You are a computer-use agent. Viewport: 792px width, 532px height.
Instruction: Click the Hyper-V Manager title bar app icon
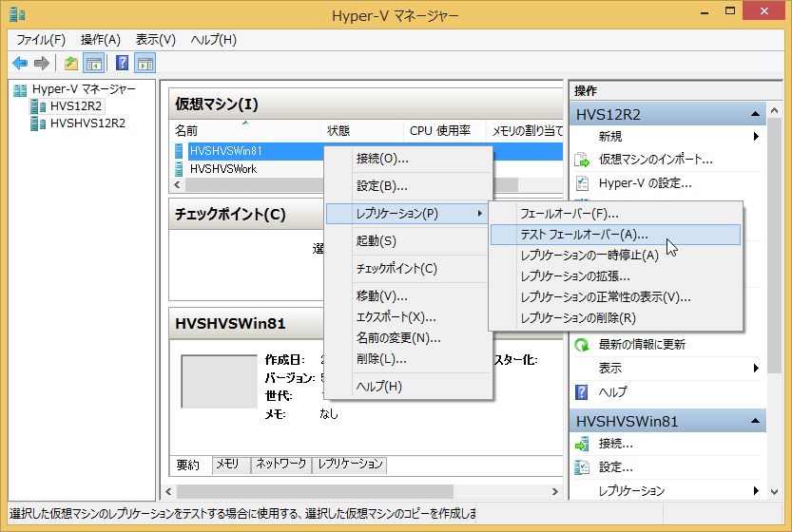tap(17, 14)
